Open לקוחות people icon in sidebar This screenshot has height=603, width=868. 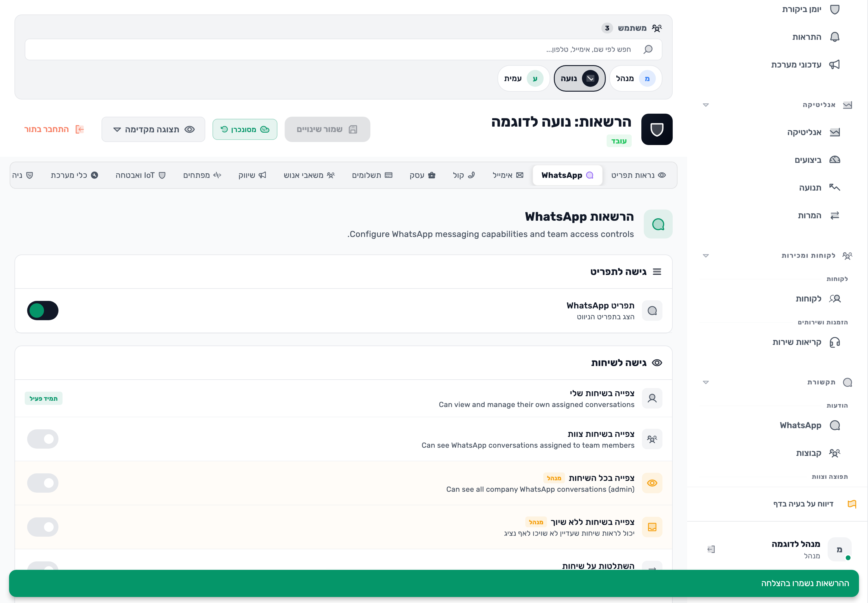point(834,299)
